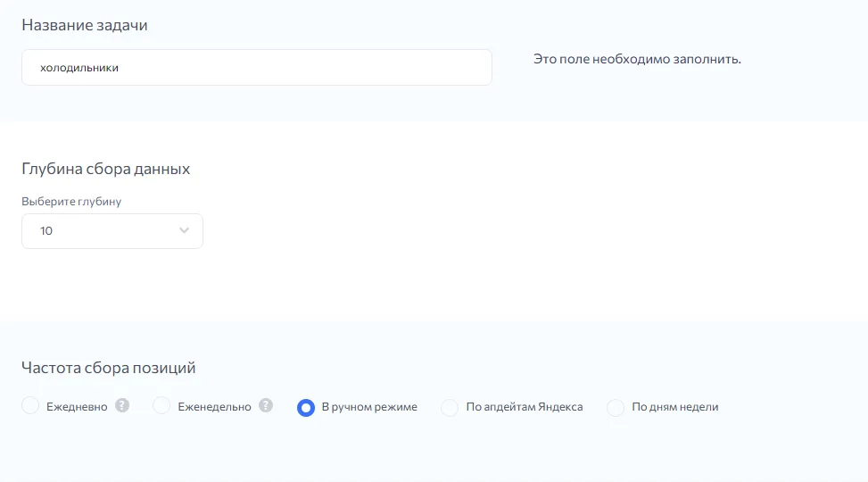
Task: Choose По дням недели frequency option
Action: [616, 407]
